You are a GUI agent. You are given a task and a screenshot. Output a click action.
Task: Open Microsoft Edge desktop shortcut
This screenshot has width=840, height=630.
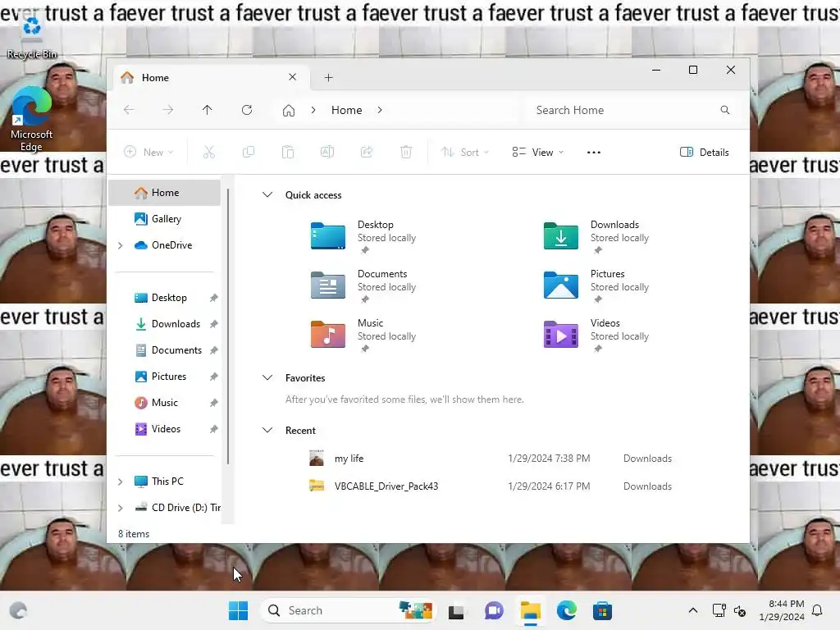pyautogui.click(x=32, y=119)
